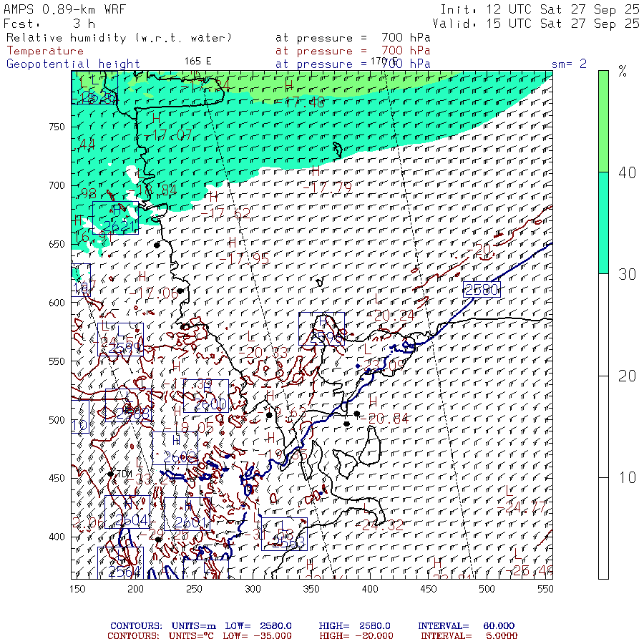Click the 165 E longitude label
Image resolution: width=644 pixels, height=644 pixels.
(x=197, y=61)
